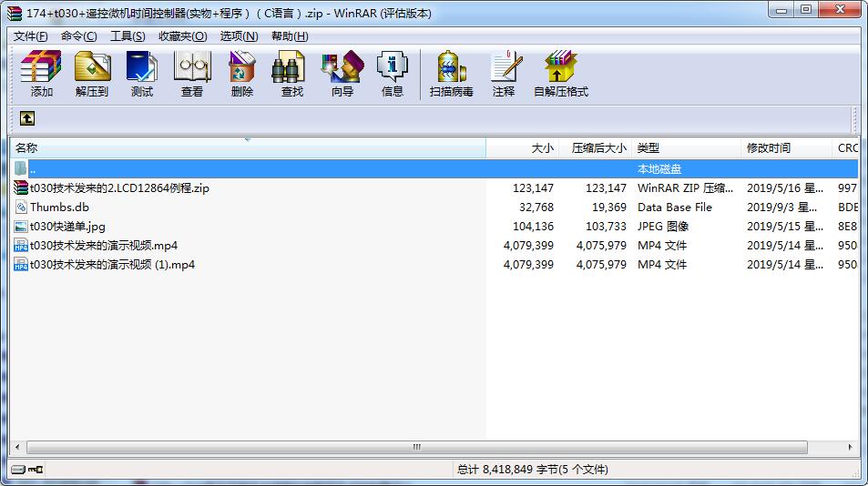Select the zip icon of LCD12864例程.zip

pos(20,188)
